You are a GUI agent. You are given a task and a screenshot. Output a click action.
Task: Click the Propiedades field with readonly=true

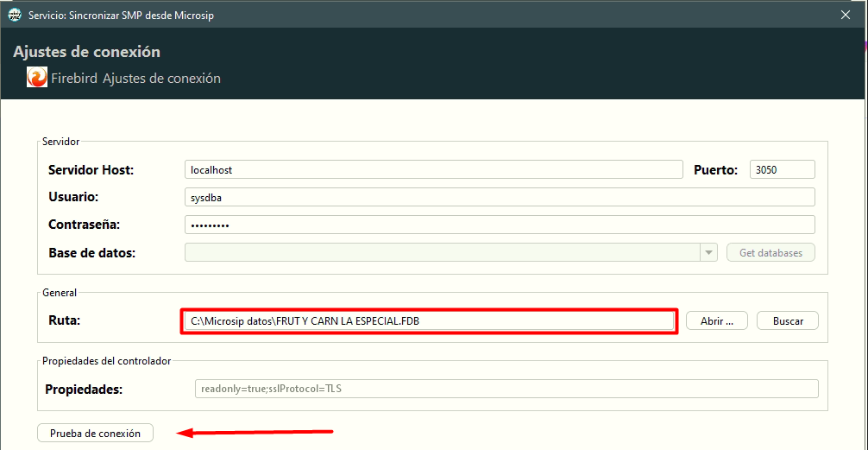(x=506, y=389)
